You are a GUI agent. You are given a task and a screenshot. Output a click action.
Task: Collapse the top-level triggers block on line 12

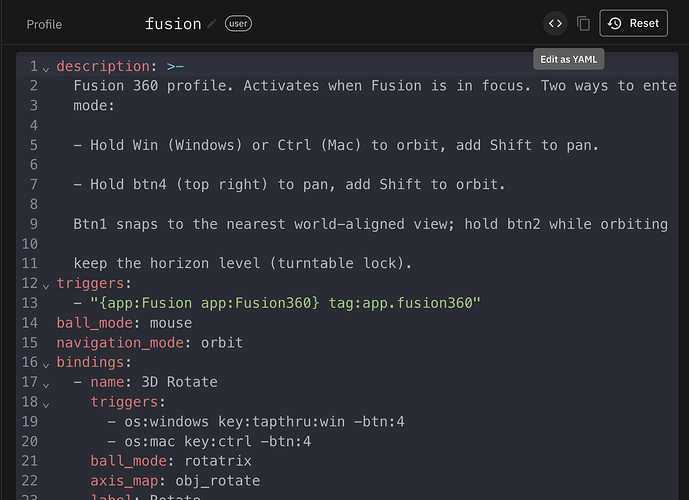46,286
